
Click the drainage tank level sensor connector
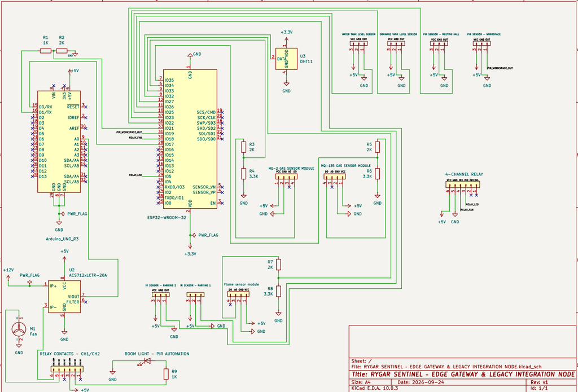click(x=396, y=43)
